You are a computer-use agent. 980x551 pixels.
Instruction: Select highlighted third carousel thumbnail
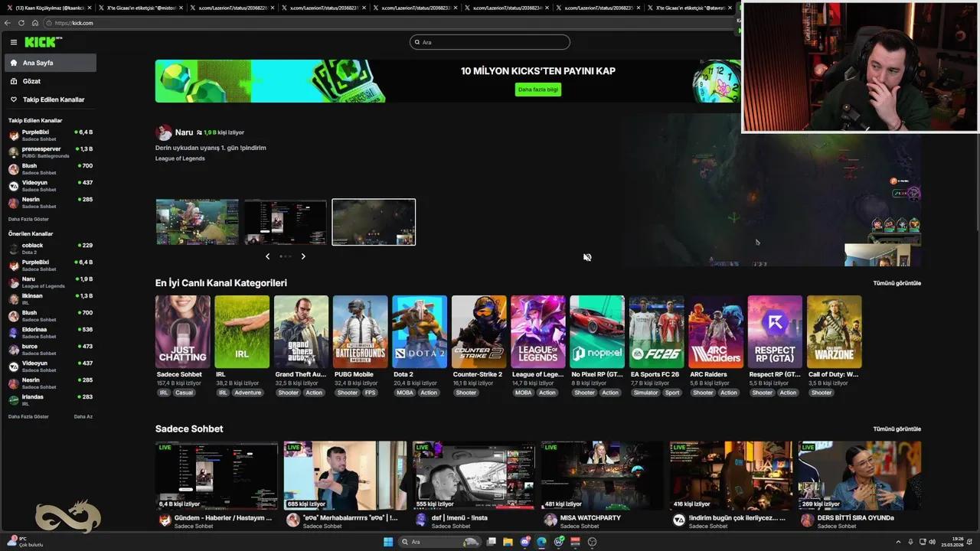[x=374, y=222]
